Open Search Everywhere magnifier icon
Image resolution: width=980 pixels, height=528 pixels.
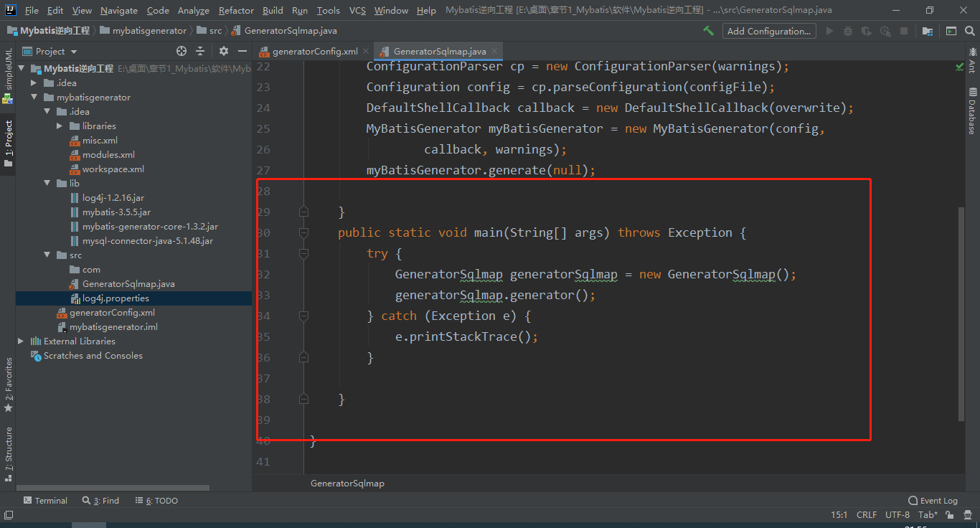969,31
